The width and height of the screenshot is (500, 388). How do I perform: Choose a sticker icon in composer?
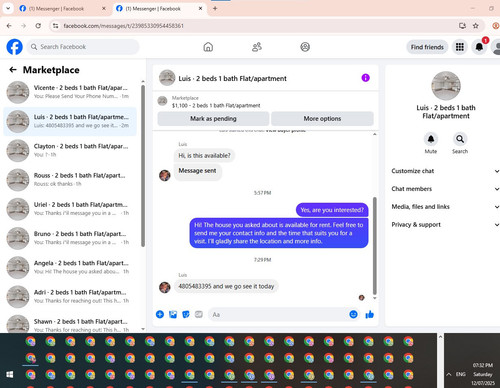186,314
